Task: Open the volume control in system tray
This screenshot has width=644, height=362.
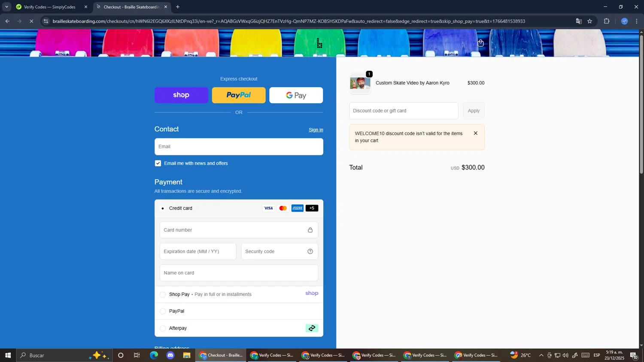Action: click(565, 355)
